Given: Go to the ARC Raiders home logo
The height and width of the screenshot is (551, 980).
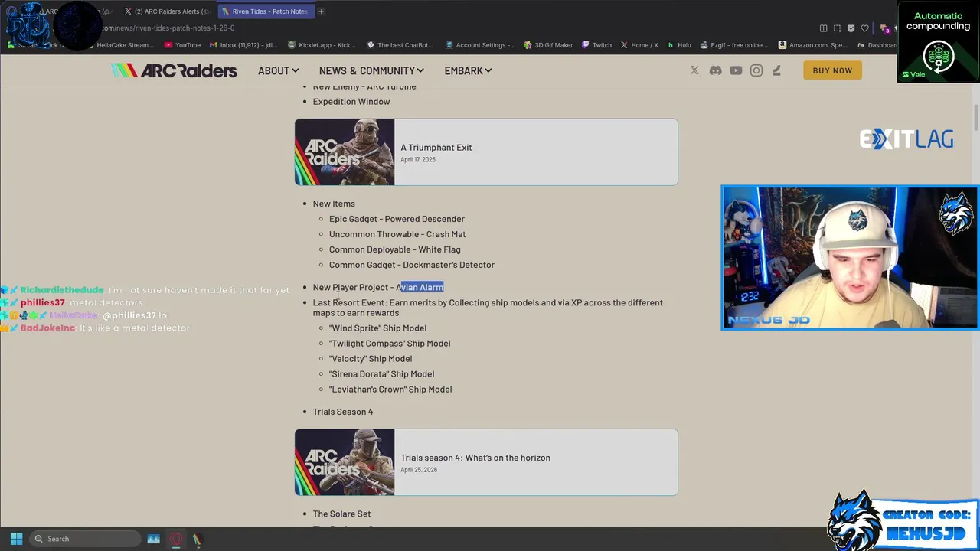Looking at the screenshot, I should [175, 70].
